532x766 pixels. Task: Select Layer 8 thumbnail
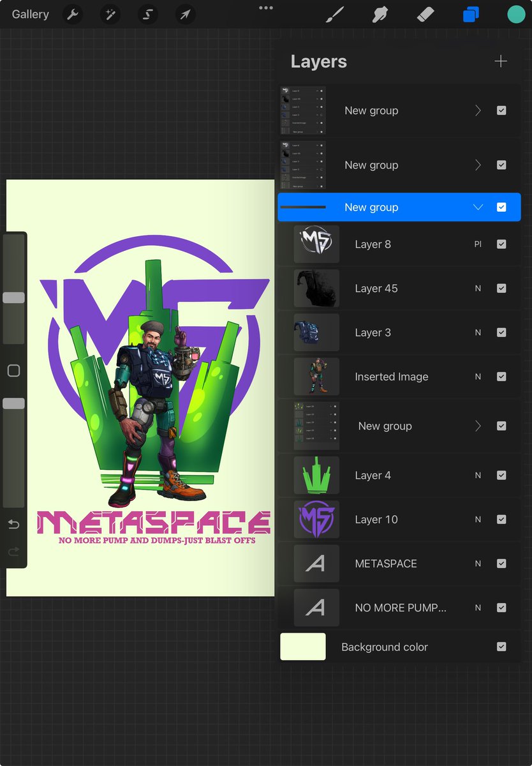click(x=316, y=244)
